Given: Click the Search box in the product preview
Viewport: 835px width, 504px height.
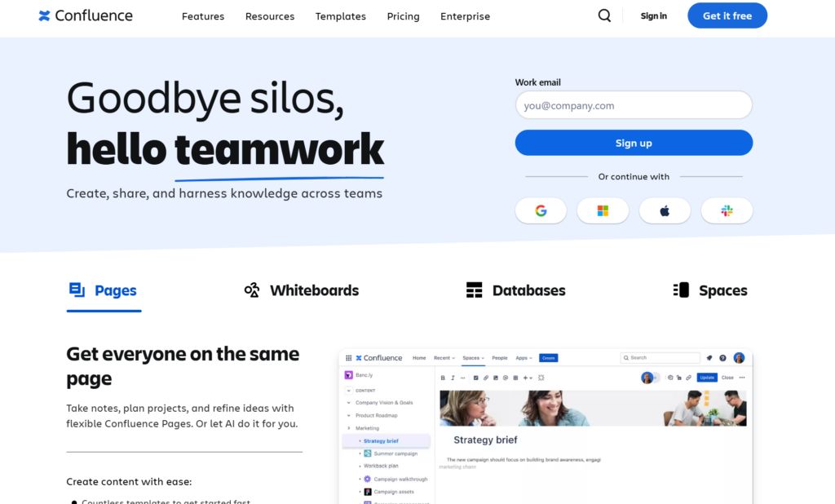Looking at the screenshot, I should click(660, 358).
